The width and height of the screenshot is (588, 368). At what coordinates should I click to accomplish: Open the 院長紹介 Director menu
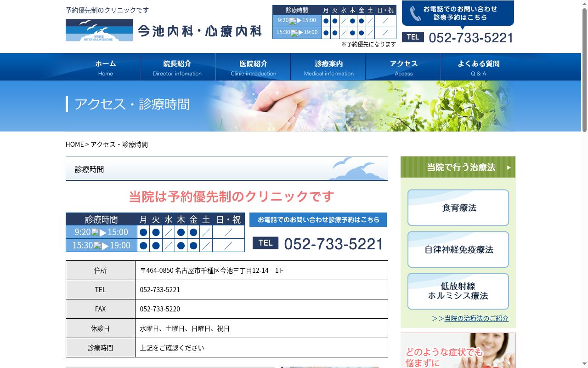click(178, 67)
